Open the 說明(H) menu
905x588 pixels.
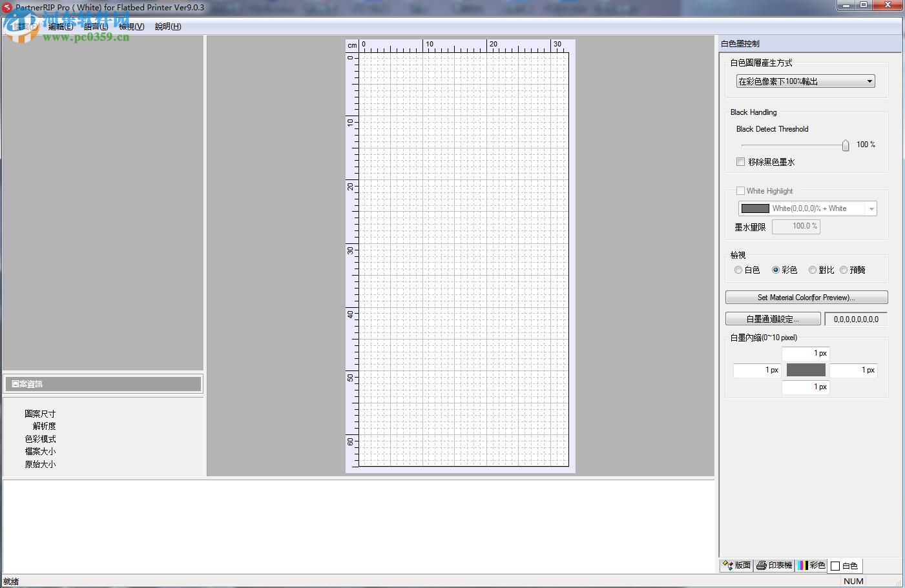168,26
